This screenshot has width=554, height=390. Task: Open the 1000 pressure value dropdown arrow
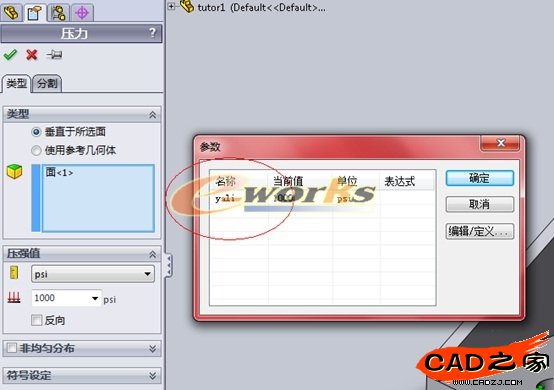(95, 299)
